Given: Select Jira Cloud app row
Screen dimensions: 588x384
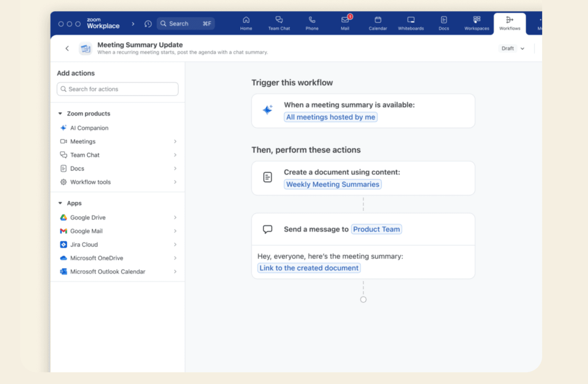Looking at the screenshot, I should (x=118, y=244).
